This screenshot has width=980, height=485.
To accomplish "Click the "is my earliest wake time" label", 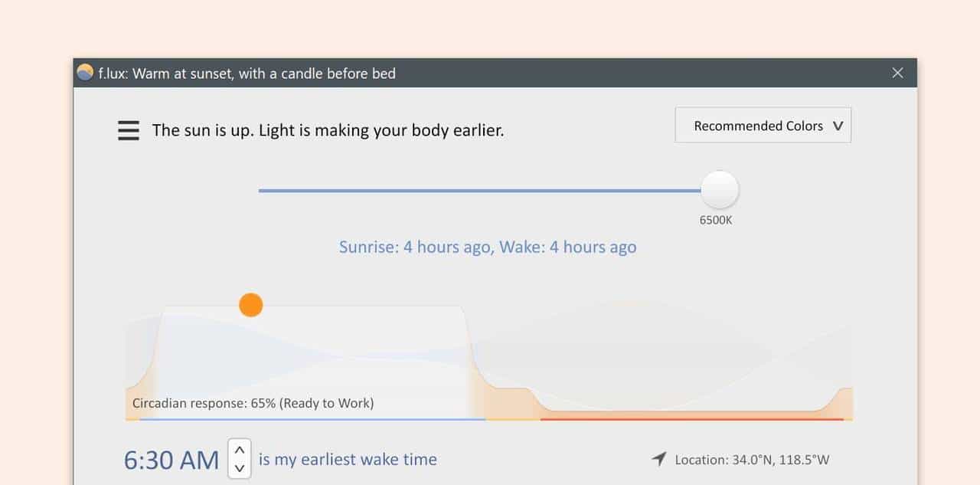I will pyautogui.click(x=348, y=460).
